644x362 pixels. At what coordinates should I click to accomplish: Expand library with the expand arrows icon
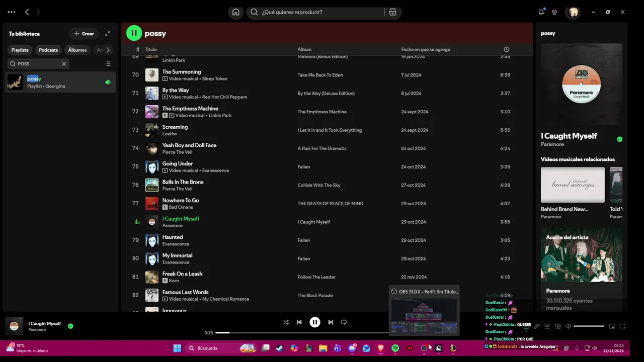(x=107, y=34)
